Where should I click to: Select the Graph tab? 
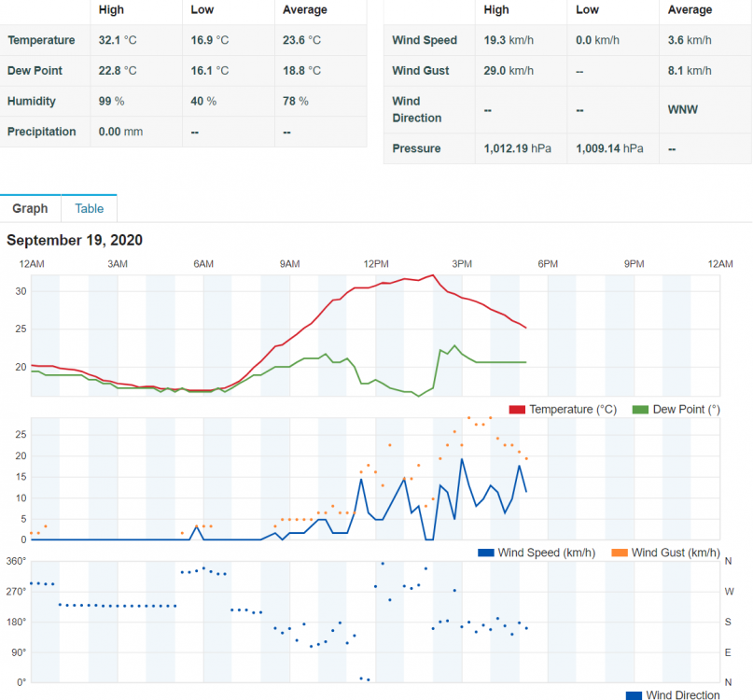click(x=30, y=208)
